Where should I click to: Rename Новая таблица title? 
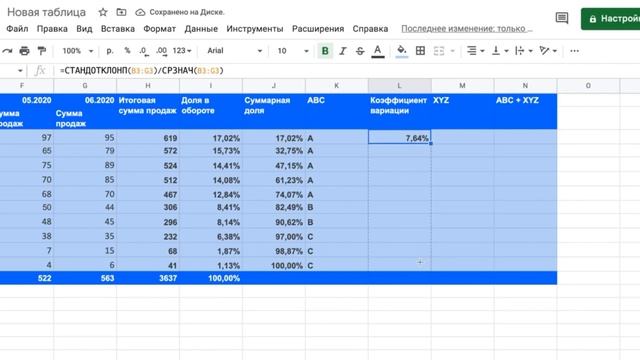[47, 12]
